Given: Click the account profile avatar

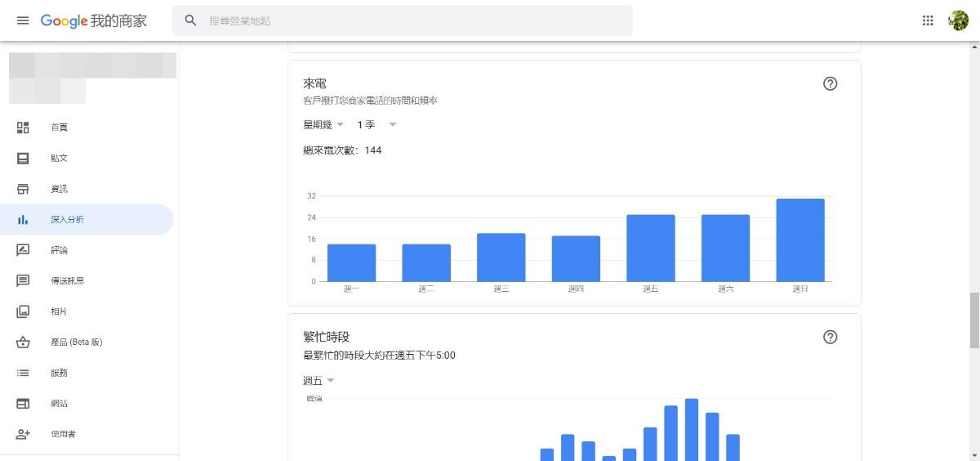Looking at the screenshot, I should [x=958, y=20].
